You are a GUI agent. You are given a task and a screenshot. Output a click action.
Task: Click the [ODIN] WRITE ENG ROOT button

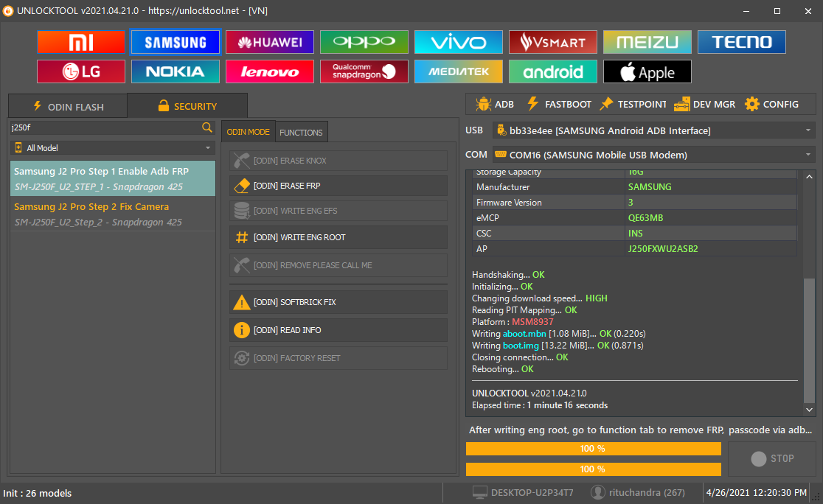pos(338,237)
